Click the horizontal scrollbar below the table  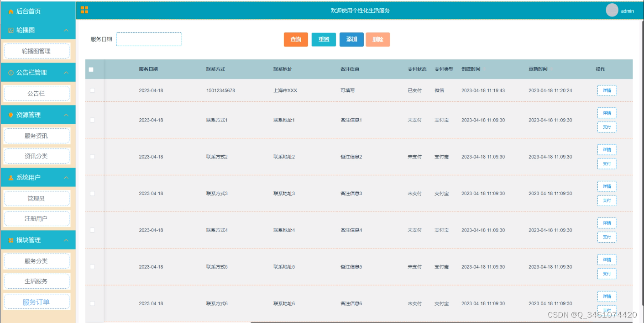point(442,322)
